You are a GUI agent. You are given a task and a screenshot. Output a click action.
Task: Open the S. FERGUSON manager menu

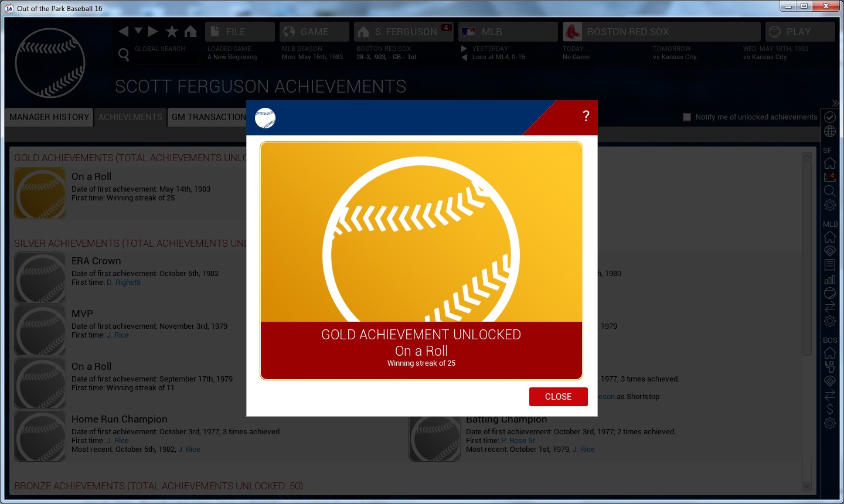point(404,32)
